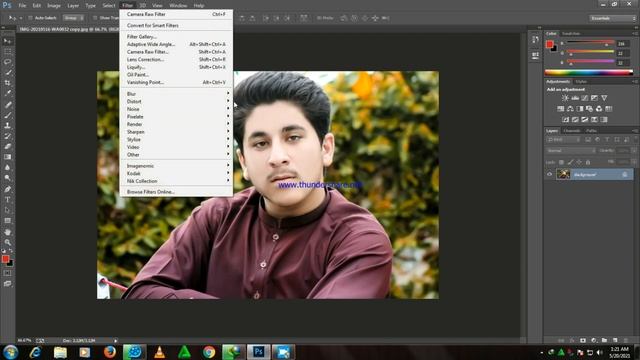Open the Essentials workspace dropdown
Image resolution: width=640 pixels, height=360 pixels.
click(x=612, y=18)
